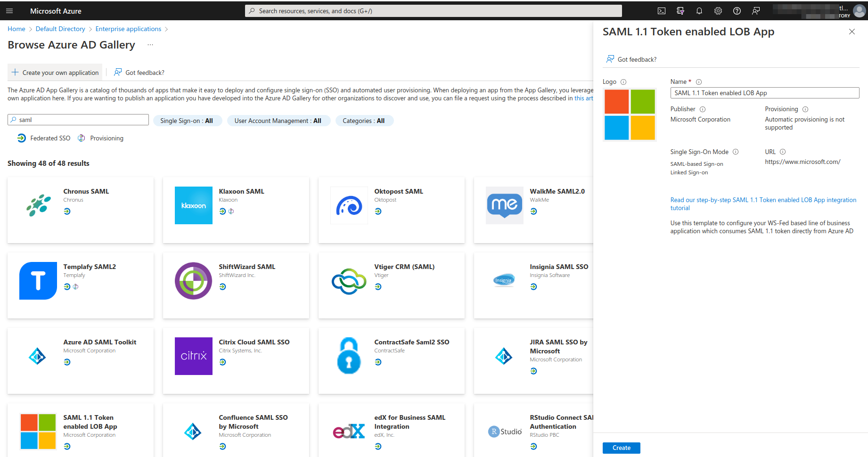
Task: Click the Citrix logo tile
Action: (194, 356)
